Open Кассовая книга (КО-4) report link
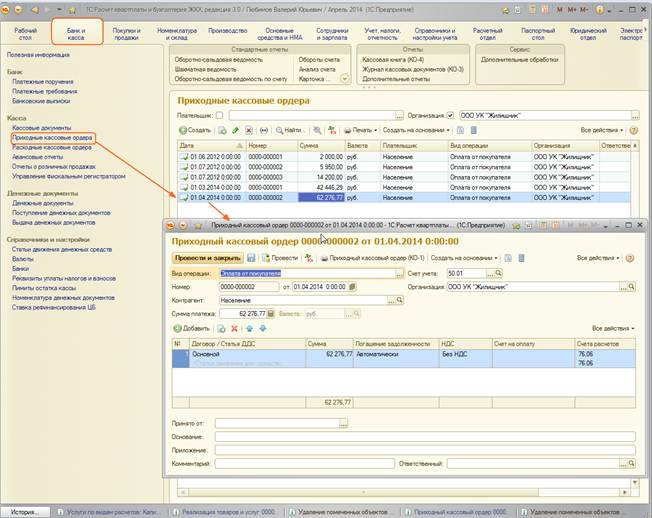 point(393,59)
